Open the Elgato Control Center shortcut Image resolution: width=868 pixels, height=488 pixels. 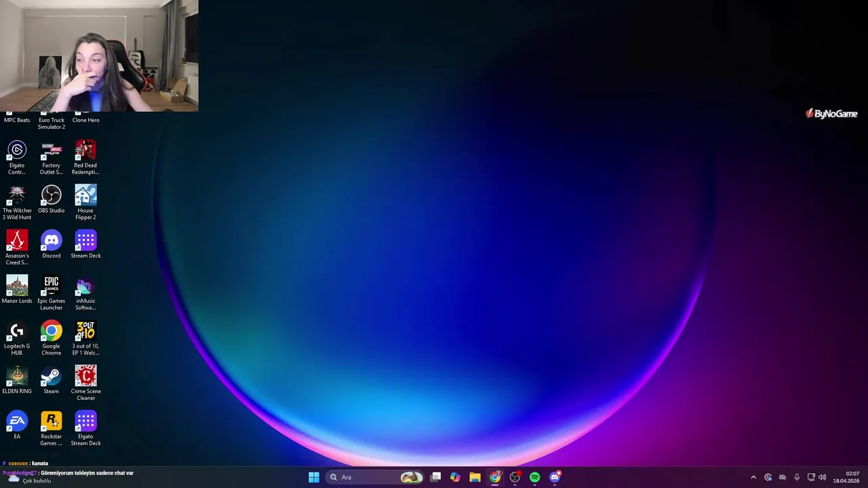click(x=17, y=157)
